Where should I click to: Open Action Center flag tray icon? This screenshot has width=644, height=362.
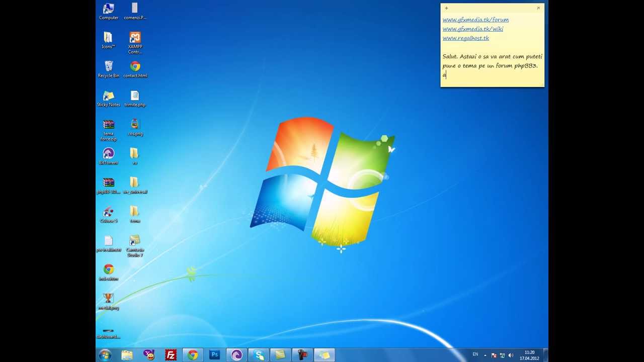click(x=494, y=355)
